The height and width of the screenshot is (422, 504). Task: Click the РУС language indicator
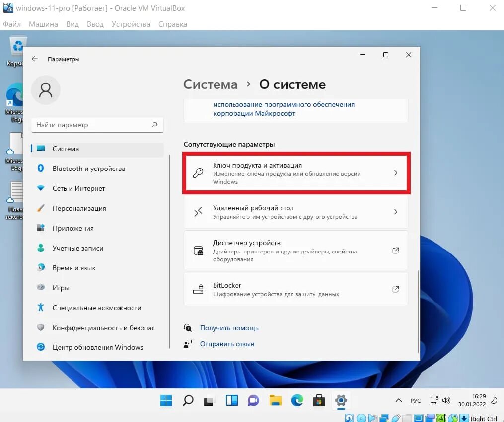415,401
